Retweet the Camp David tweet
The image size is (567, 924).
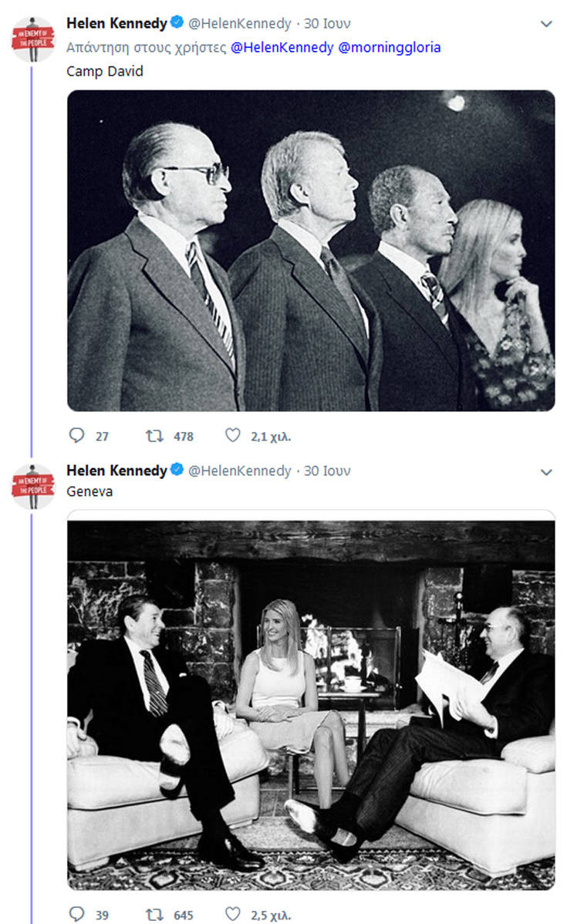pyautogui.click(x=154, y=436)
